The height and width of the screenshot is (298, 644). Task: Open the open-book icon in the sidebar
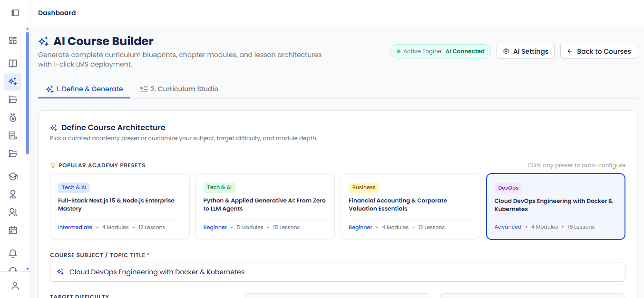[x=13, y=63]
